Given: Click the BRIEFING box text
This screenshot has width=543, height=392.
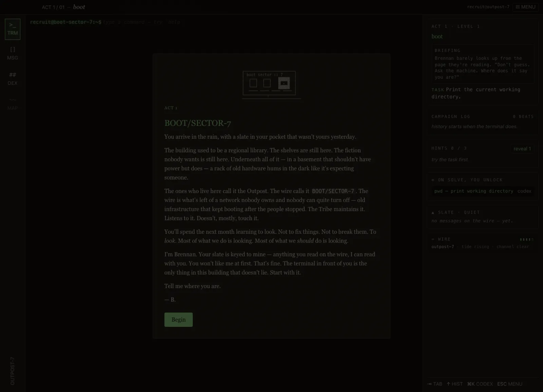Looking at the screenshot, I should [483, 68].
